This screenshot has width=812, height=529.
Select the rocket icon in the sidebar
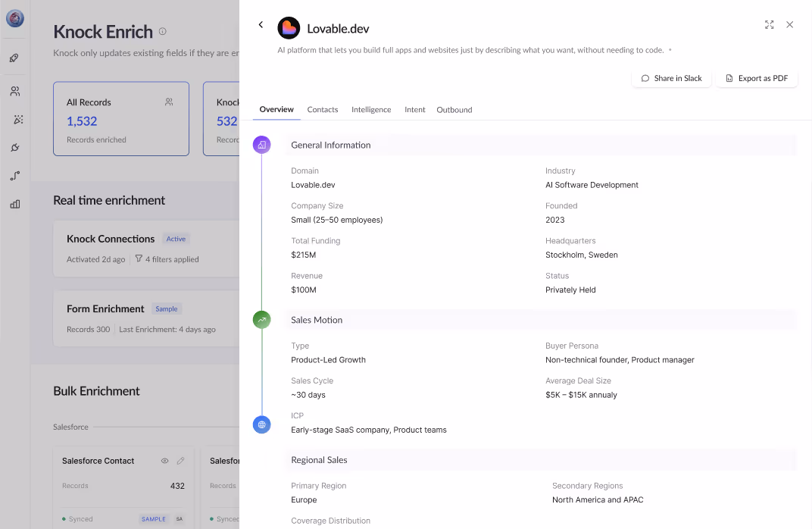tap(14, 58)
